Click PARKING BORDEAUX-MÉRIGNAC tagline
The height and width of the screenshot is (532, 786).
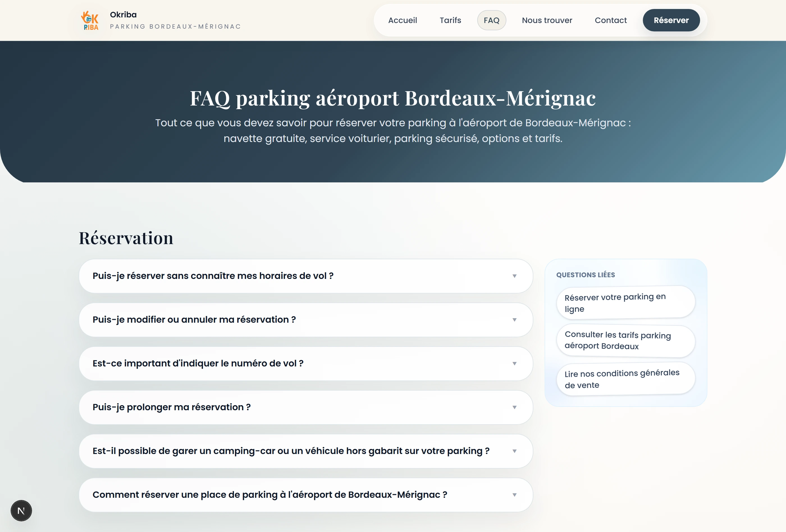175,27
